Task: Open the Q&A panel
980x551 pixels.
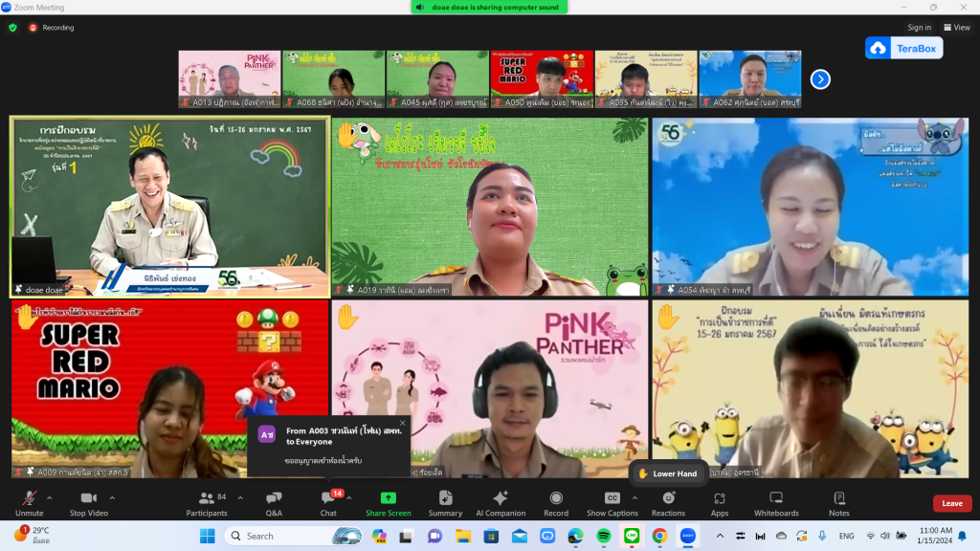Action: (x=274, y=502)
